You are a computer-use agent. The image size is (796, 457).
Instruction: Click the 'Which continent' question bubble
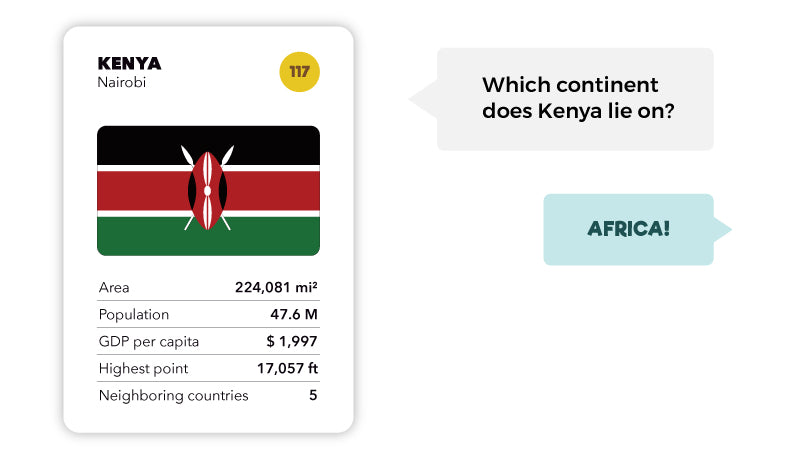click(575, 99)
